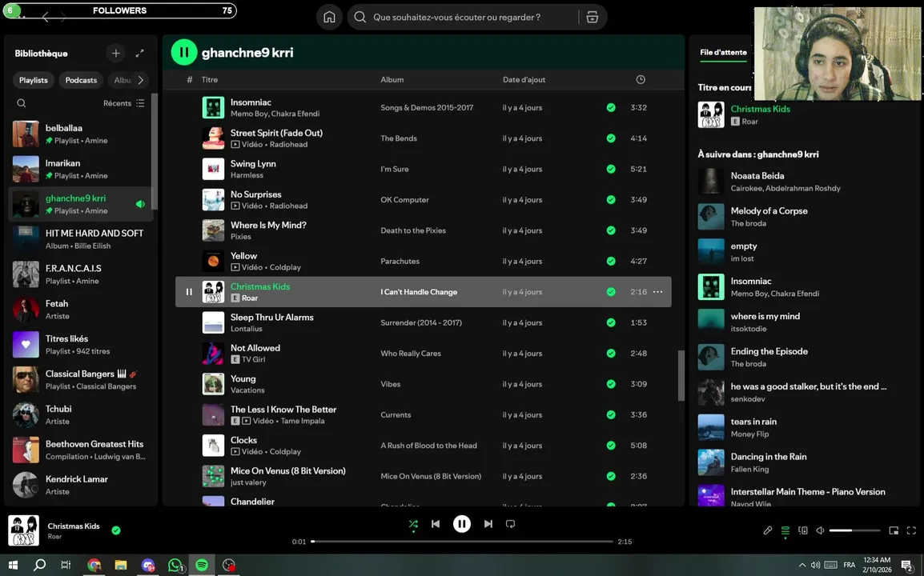Adjust the volume slider
Viewport: 924px width, 576px height.
point(854,530)
